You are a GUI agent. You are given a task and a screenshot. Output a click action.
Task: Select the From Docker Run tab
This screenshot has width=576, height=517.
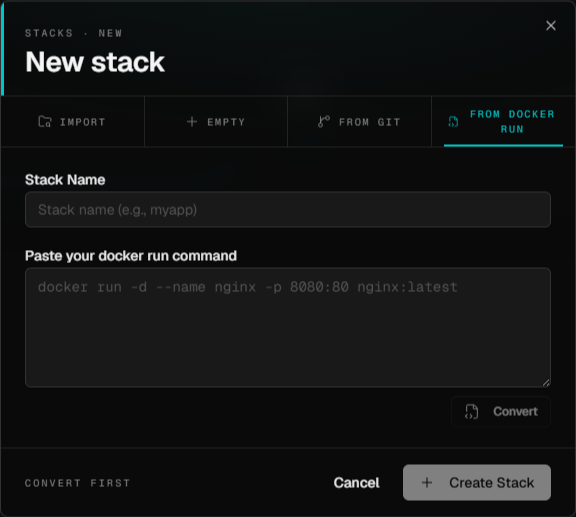pyautogui.click(x=503, y=122)
